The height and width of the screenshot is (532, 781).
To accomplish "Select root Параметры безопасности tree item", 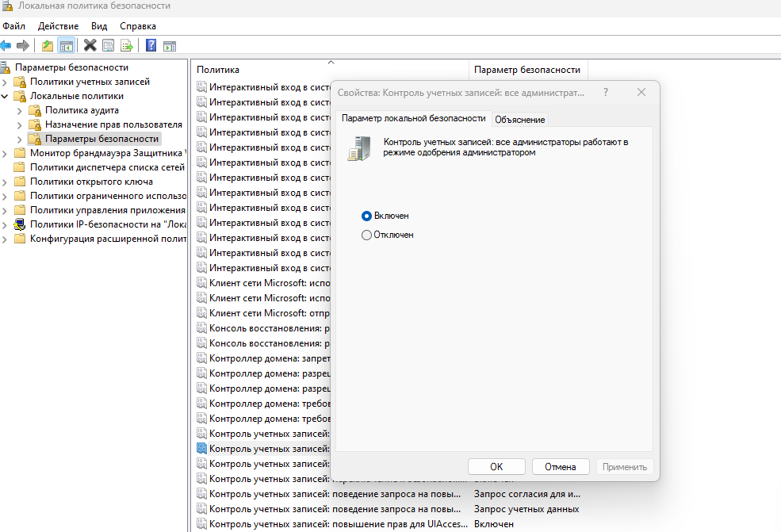I will point(71,67).
